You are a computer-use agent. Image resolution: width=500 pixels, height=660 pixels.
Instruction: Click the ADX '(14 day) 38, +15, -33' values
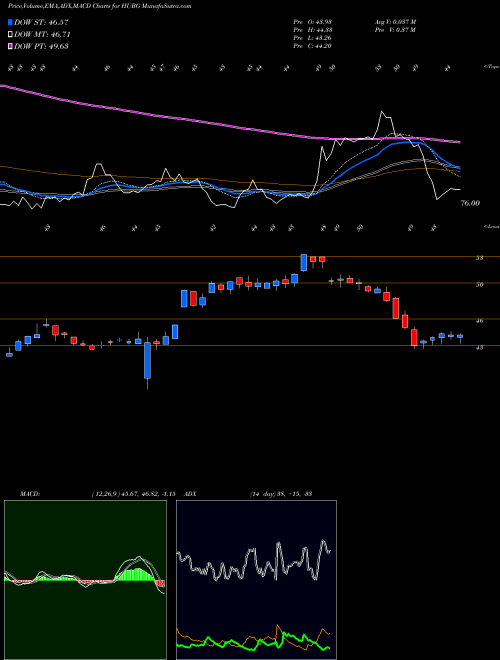[x=281, y=494]
